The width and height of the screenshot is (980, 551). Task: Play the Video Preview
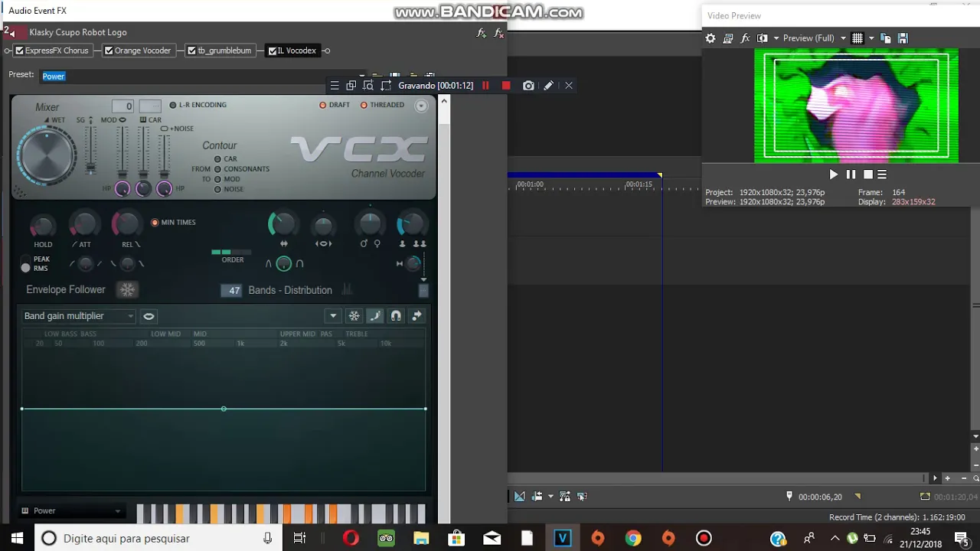click(x=834, y=174)
